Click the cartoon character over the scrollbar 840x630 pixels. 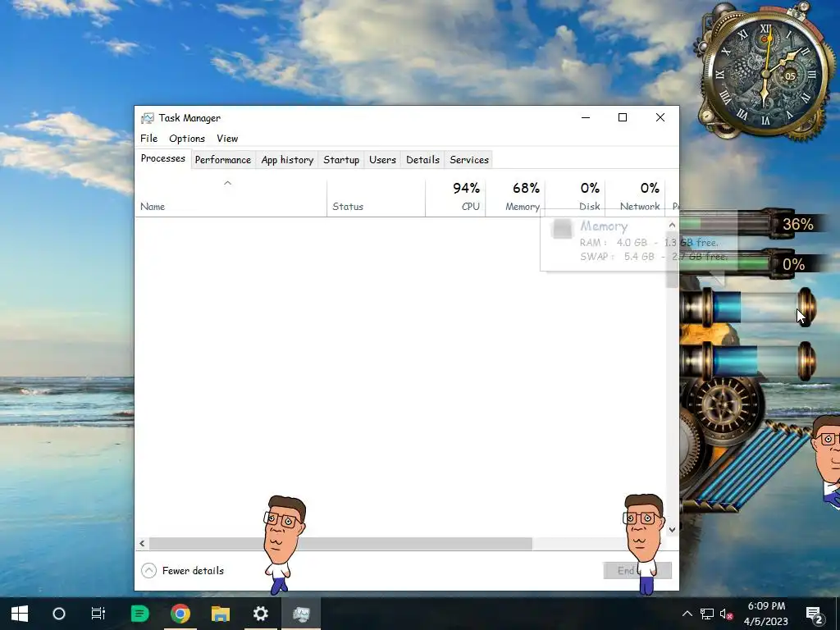pos(283,545)
